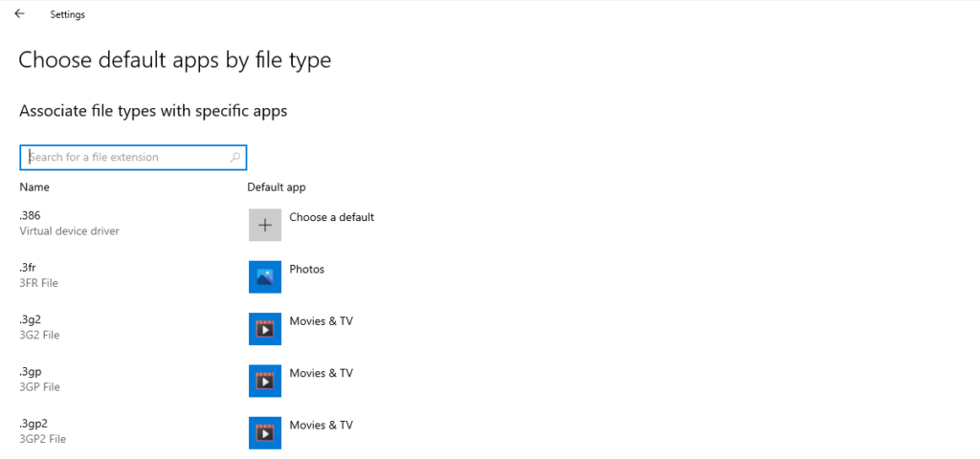Select the .3gp extension name
The height and width of the screenshot is (459, 980).
tap(30, 371)
